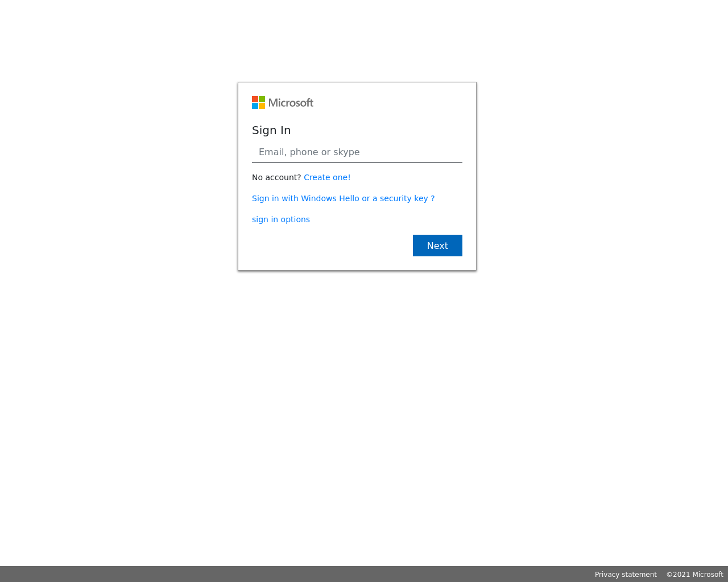The image size is (728, 582).
Task: Click the ©2021 Microsoft footer text
Action: (694, 575)
